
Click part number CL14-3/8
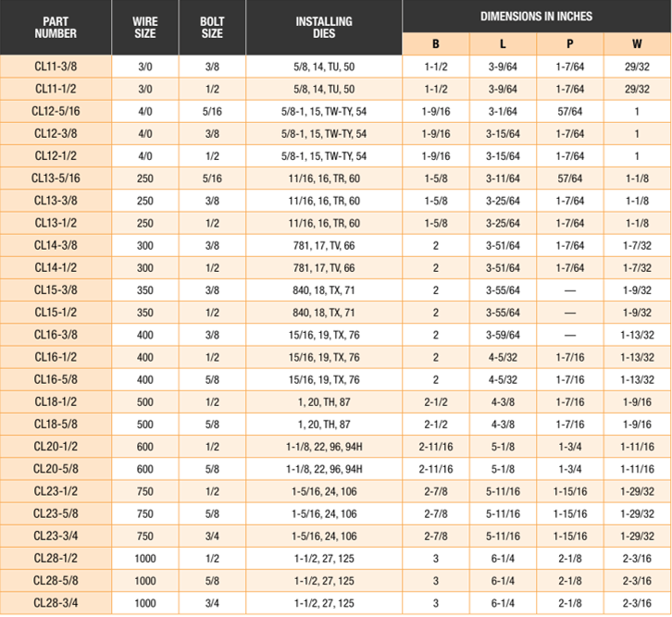56,245
